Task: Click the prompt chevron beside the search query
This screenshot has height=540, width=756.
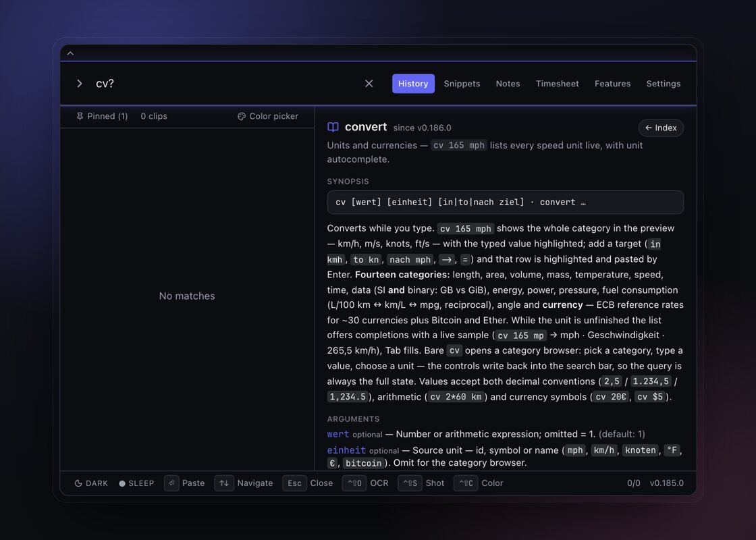Action: (x=80, y=84)
